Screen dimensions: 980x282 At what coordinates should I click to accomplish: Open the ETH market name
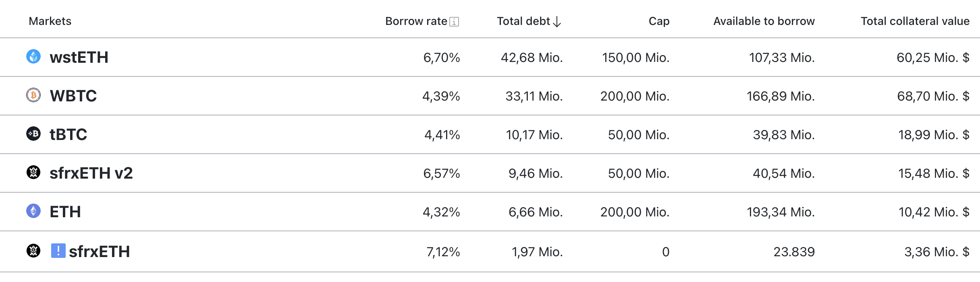[65, 212]
